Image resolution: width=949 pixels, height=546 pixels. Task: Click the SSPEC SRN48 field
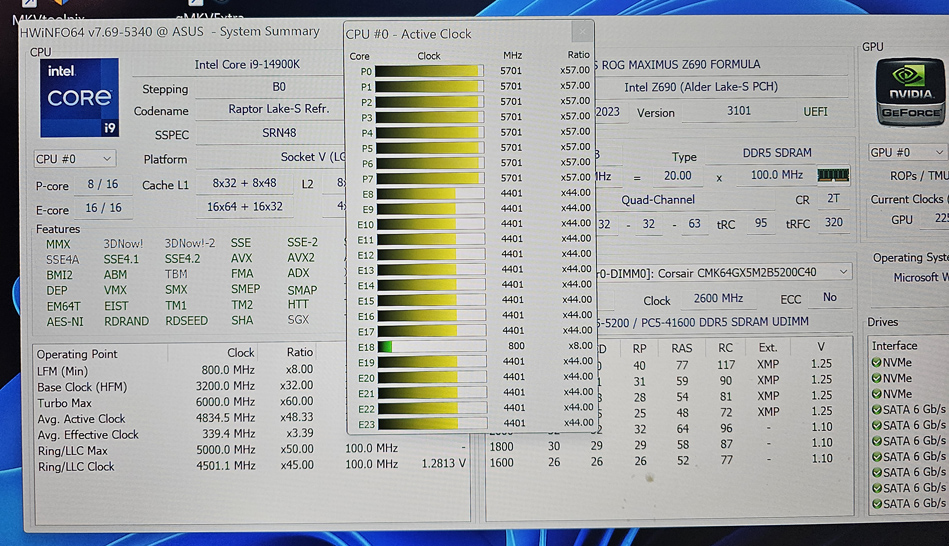[270, 133]
